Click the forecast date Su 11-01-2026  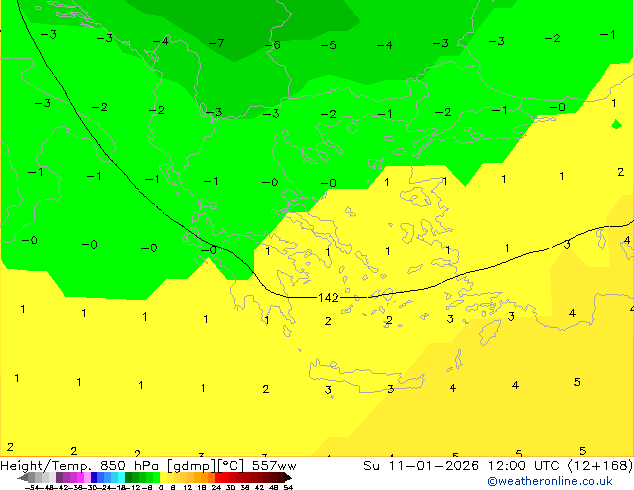point(421,466)
